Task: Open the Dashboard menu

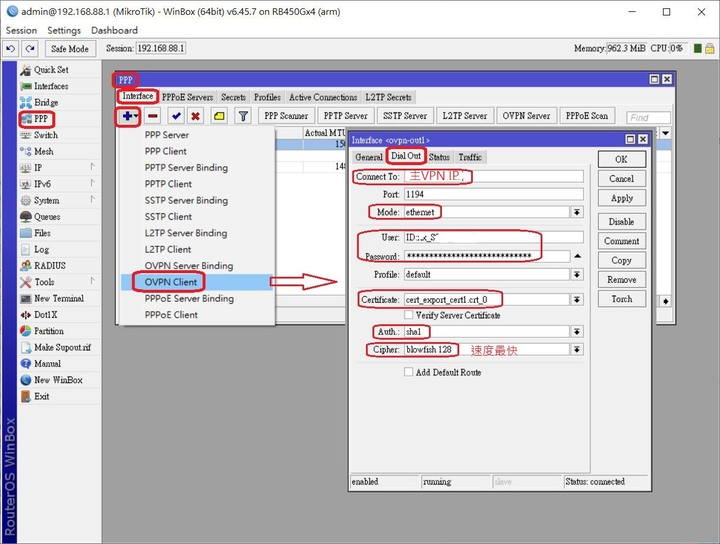Action: tap(114, 30)
